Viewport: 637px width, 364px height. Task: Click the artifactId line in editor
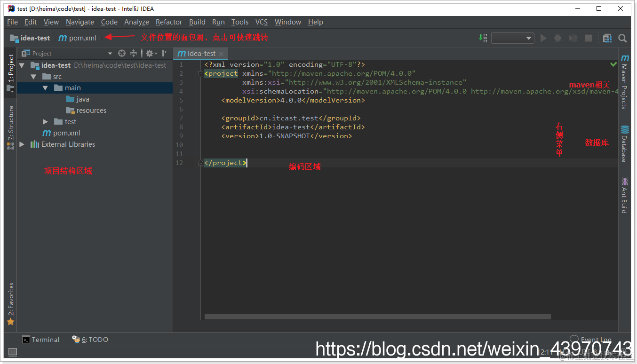tap(293, 127)
